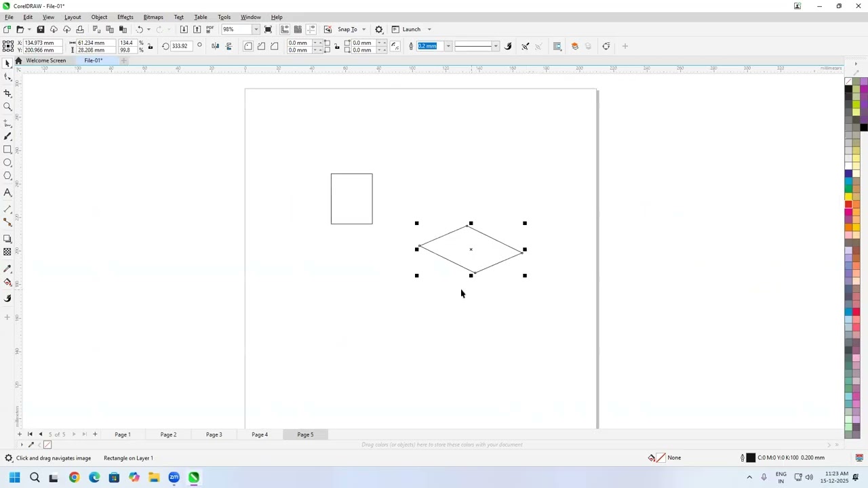868x488 pixels.
Task: Open the Effects menu
Action: (x=125, y=17)
